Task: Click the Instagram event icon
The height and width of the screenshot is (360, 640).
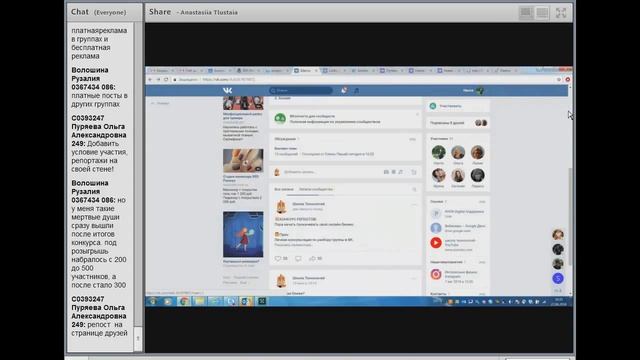Action: pyautogui.click(x=436, y=274)
